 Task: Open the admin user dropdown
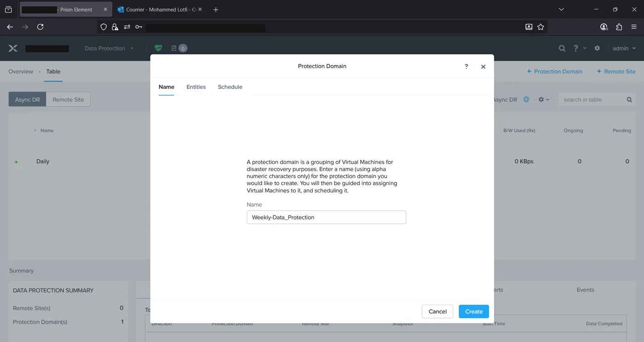(x=624, y=48)
